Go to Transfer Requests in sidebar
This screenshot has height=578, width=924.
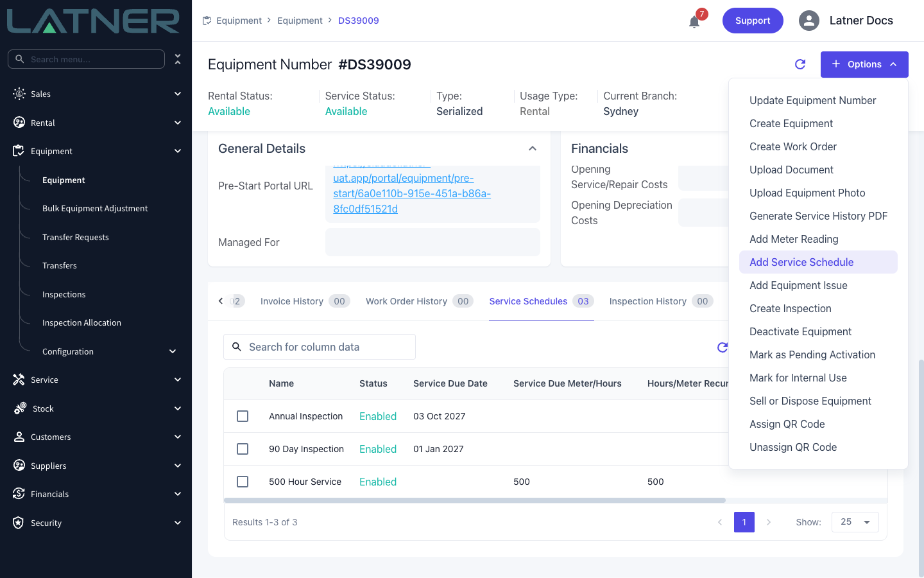click(x=76, y=237)
